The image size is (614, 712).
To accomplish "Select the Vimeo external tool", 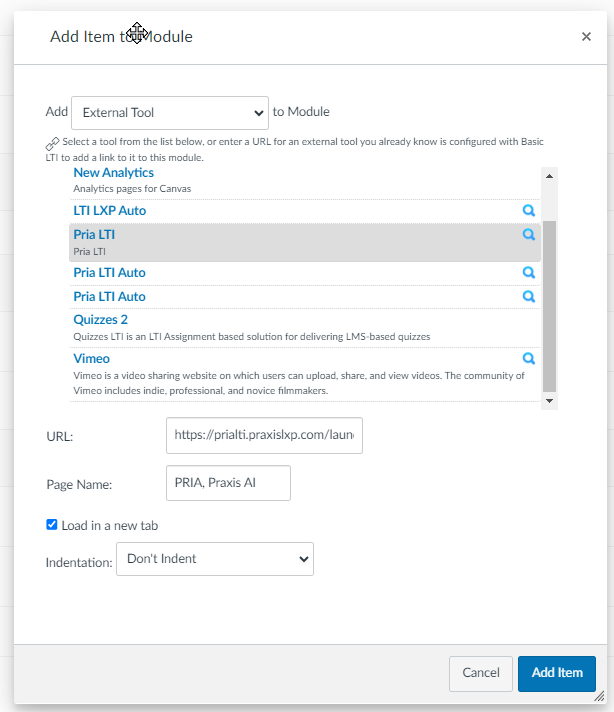I will coord(91,359).
